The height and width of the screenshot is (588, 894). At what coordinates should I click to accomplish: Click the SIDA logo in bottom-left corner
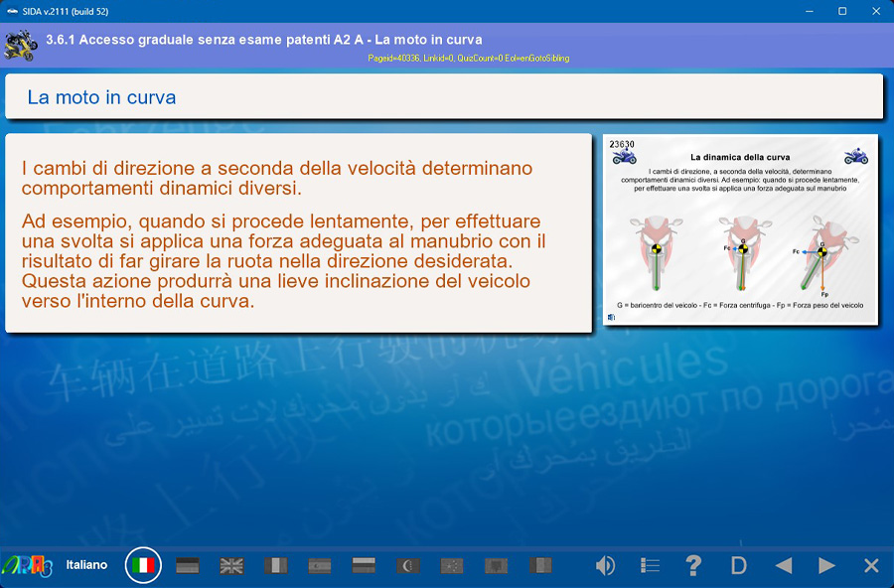(x=26, y=565)
